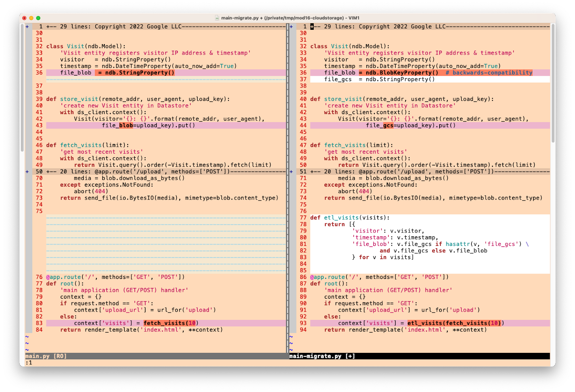Click the right vertical scrollbar thumb

point(553,83)
